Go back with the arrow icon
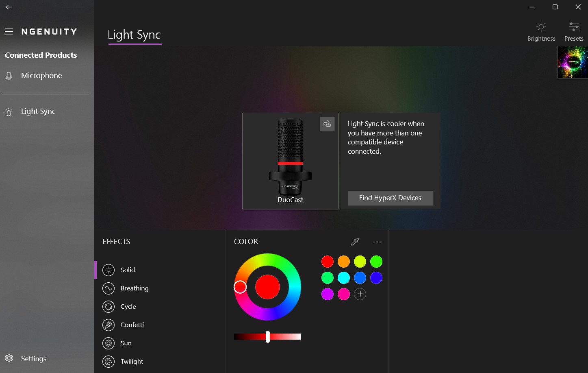 [9, 7]
